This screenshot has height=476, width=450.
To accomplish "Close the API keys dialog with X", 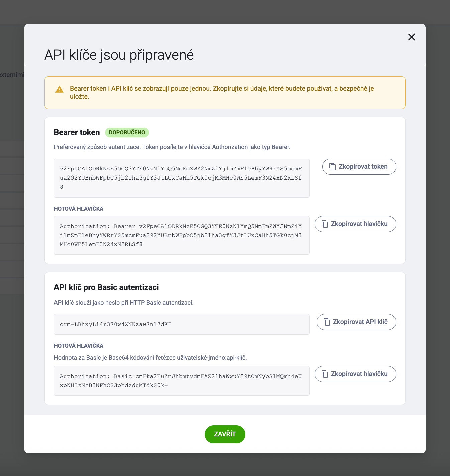I will [x=412, y=37].
